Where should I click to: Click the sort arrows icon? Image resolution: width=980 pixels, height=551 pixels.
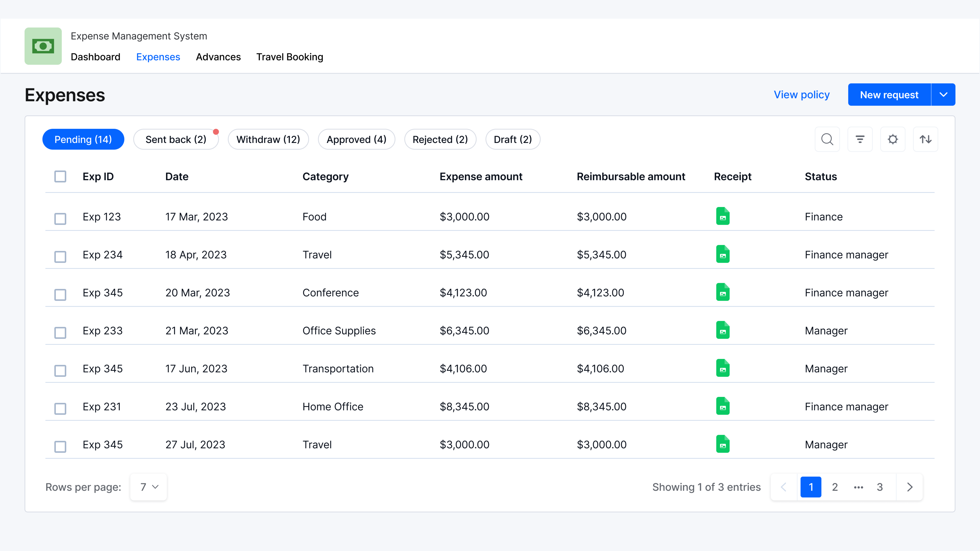click(925, 139)
